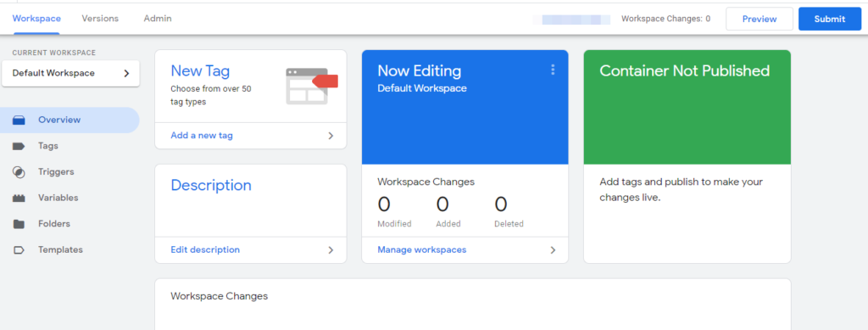Click the bottom Workspace Changes panel title
Viewport: 868px width, 330px height.
click(220, 296)
